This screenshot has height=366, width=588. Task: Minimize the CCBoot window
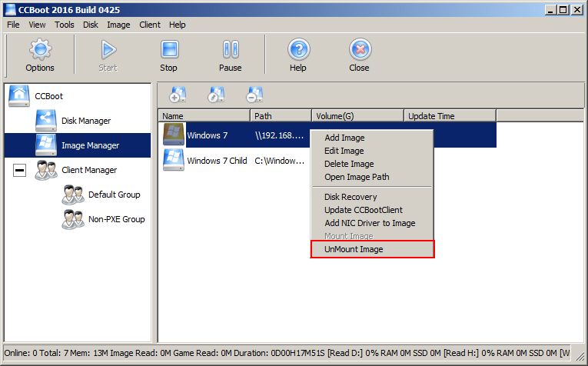(550, 10)
